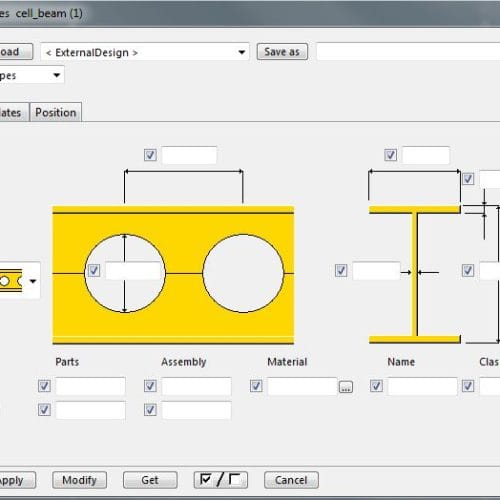
Task: Click the Name input field
Action: pos(422,386)
